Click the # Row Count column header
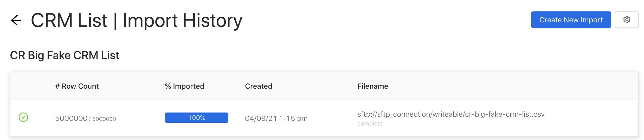This screenshot has height=140, width=644. click(77, 86)
